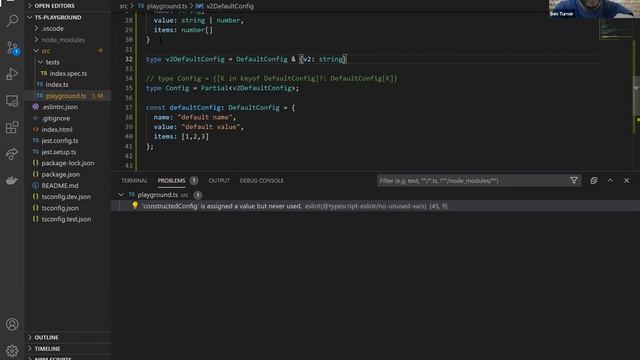Click line number 32 in the gutter
The height and width of the screenshot is (360, 640).
pyautogui.click(x=129, y=59)
